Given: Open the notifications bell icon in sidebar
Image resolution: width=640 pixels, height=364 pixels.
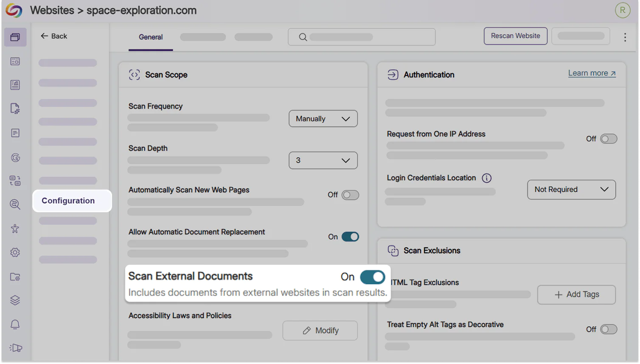Looking at the screenshot, I should [x=15, y=325].
